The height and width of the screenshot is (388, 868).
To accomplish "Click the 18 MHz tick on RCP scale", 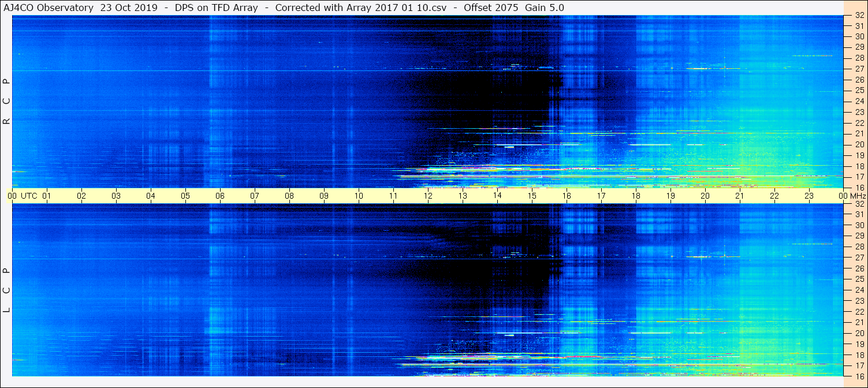I will point(859,166).
